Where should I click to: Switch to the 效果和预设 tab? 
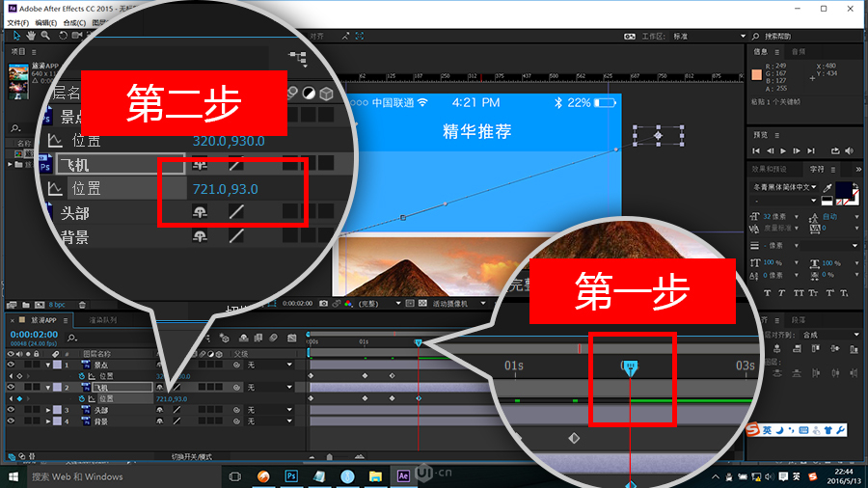pos(769,169)
